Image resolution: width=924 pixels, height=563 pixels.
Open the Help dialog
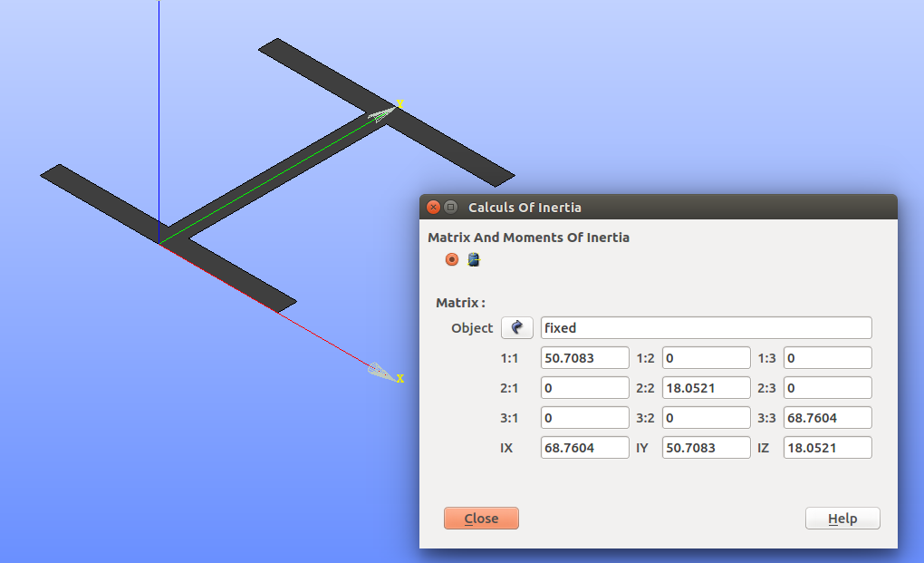click(x=842, y=518)
